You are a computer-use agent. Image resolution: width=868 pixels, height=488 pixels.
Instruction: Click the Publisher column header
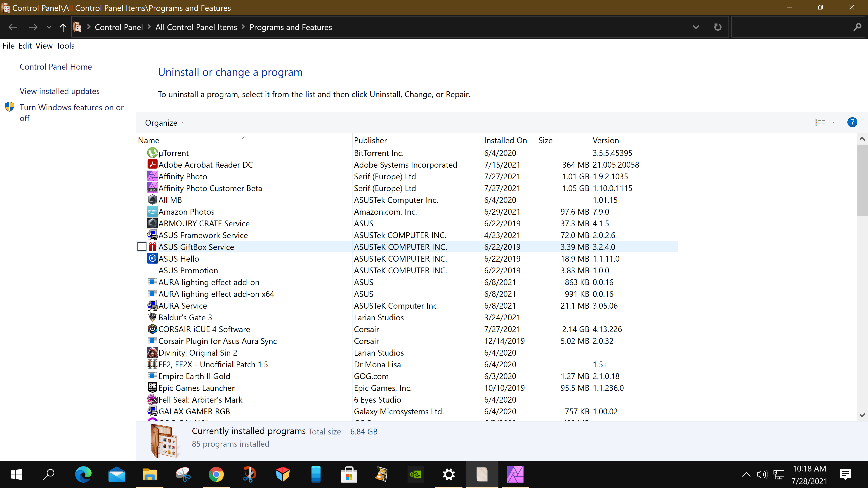point(417,140)
